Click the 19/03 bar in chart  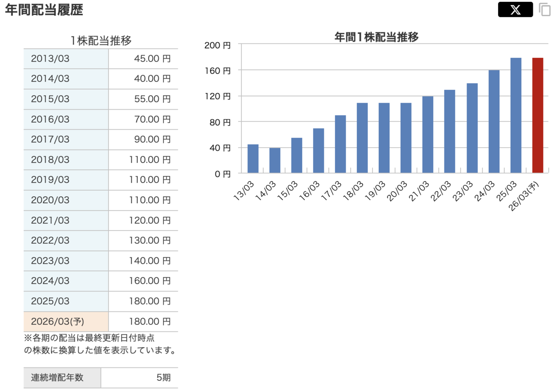tap(384, 138)
